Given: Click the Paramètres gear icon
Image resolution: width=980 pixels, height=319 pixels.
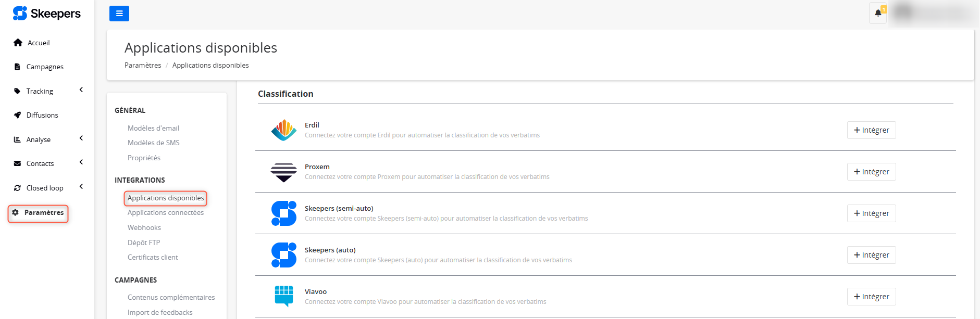Looking at the screenshot, I should 16,212.
